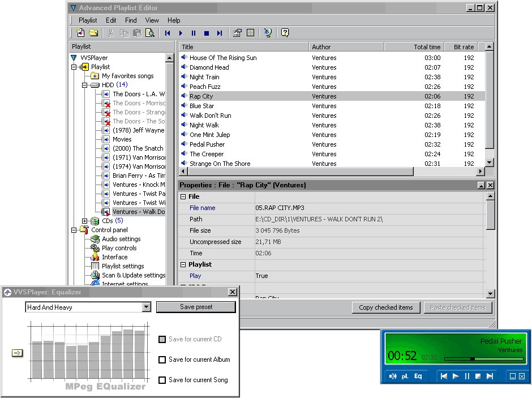This screenshot has width=532, height=398.
Task: Open Audio settings in Control panel
Action: coord(121,239)
